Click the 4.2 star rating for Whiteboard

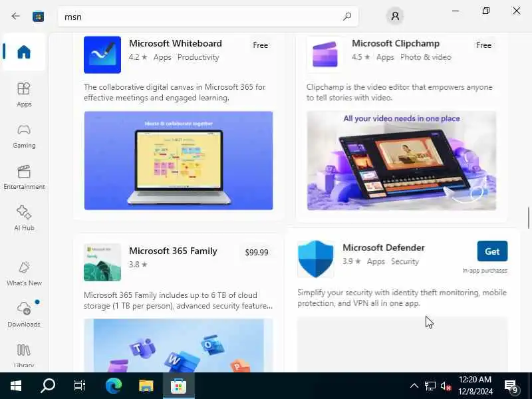tap(138, 57)
